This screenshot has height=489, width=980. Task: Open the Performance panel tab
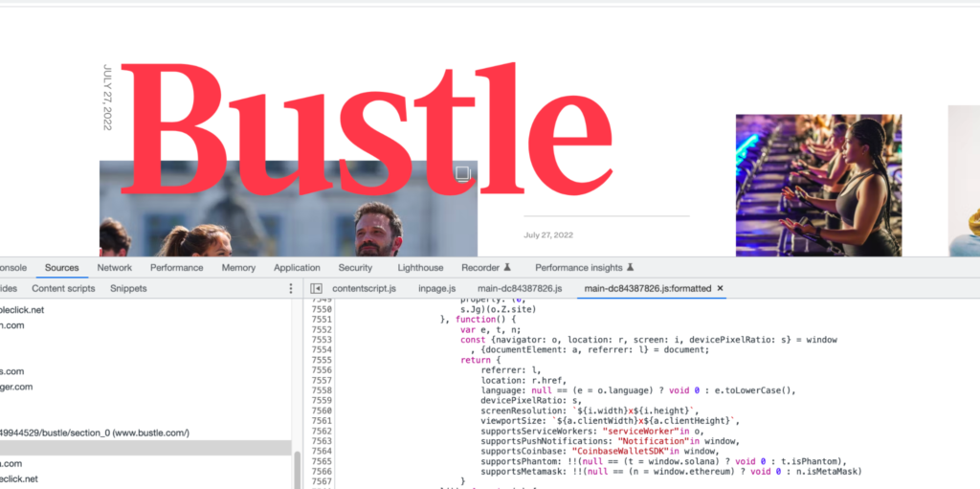(x=176, y=268)
